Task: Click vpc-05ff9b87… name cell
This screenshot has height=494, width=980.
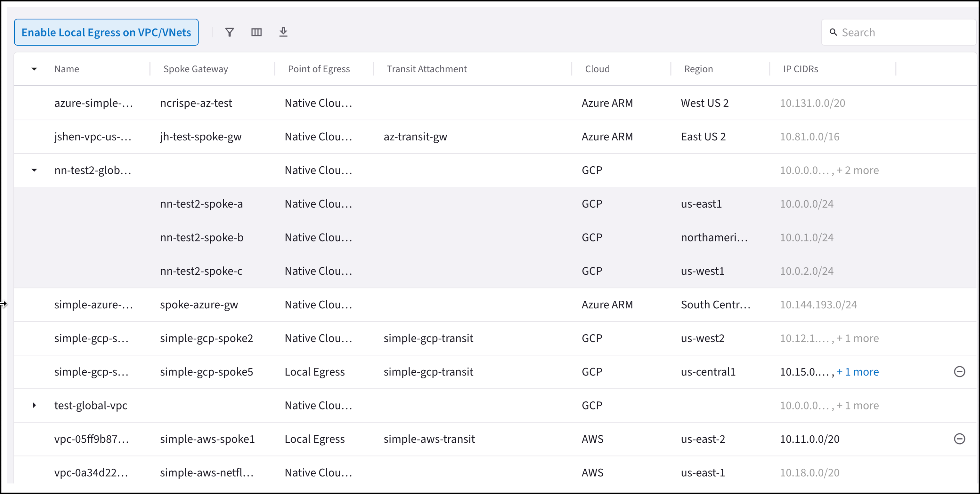Action: tap(92, 439)
